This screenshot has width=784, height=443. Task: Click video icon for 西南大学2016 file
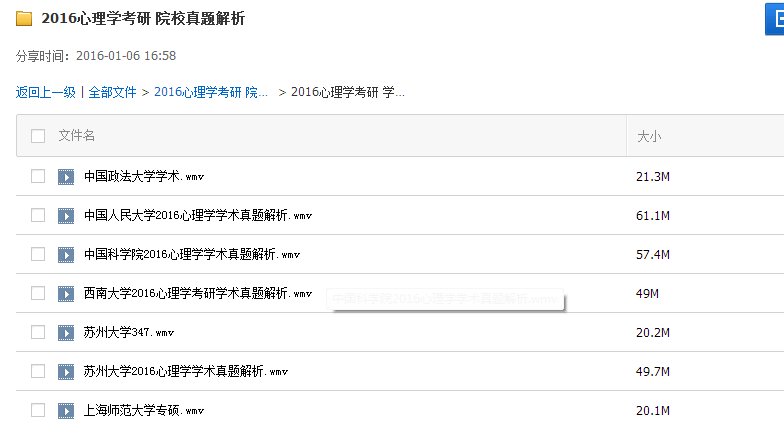tap(66, 293)
